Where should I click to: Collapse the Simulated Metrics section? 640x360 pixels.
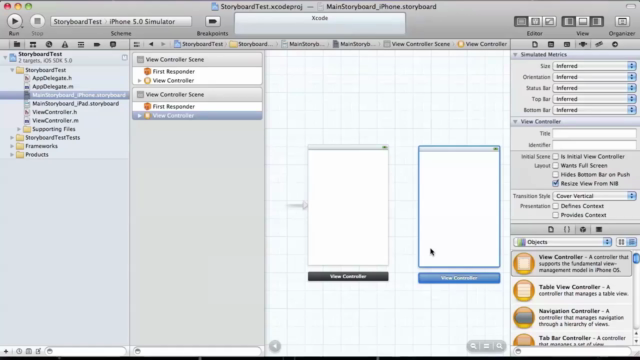point(515,54)
